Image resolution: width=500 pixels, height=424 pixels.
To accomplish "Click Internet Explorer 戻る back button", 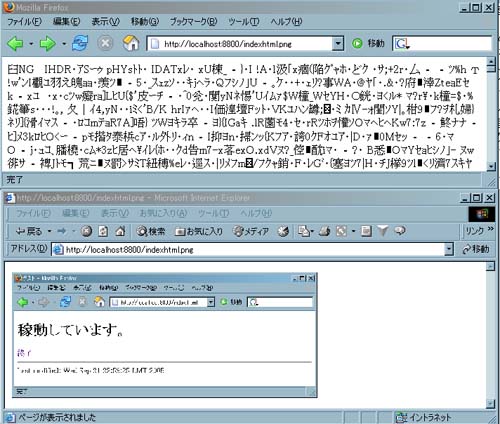I will [x=29, y=231].
